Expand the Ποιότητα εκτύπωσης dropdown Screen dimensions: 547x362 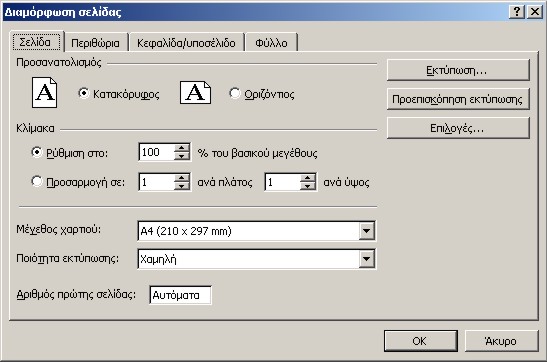click(367, 259)
